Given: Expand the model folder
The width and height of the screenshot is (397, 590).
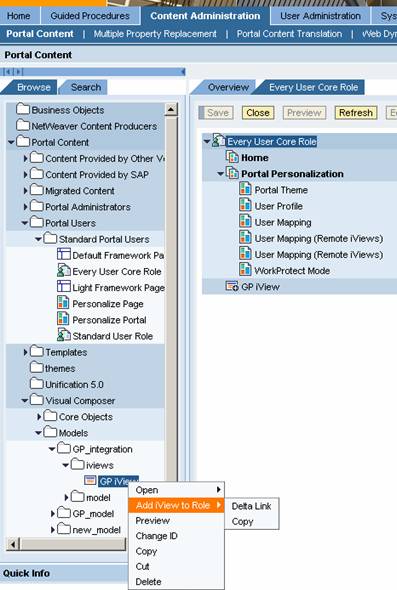Looking at the screenshot, I should [x=66, y=497].
